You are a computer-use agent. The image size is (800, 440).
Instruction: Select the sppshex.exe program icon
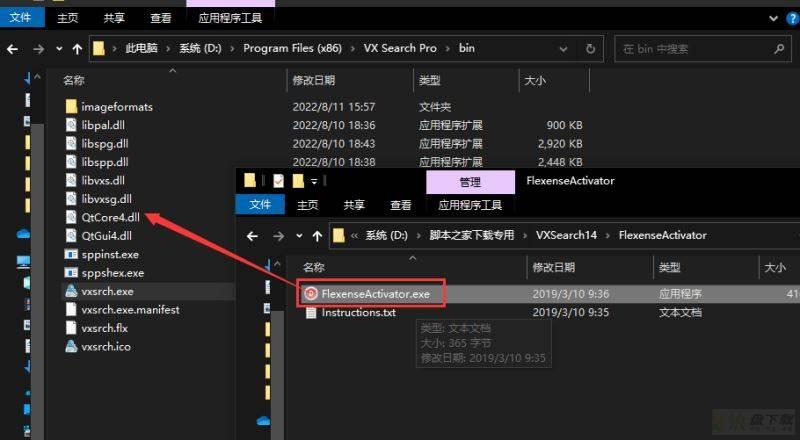click(71, 273)
